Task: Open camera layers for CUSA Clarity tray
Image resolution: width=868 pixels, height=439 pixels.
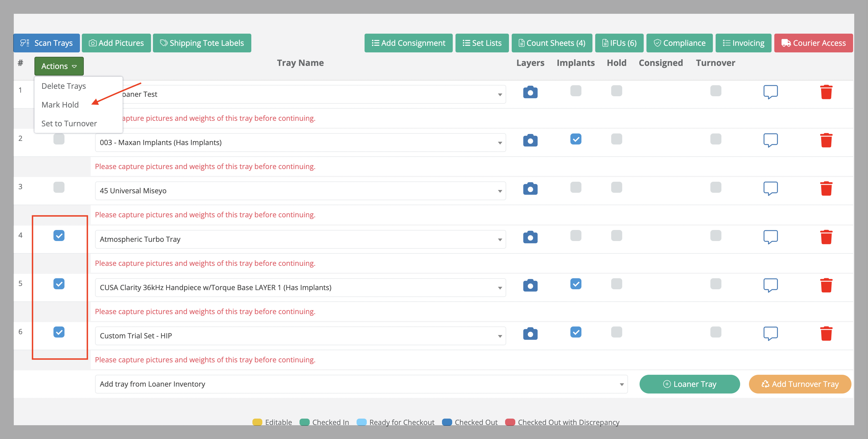Action: 530,285
